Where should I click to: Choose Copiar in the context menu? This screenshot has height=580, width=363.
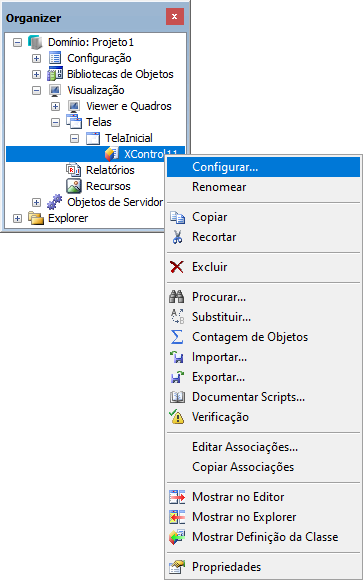pos(263,217)
